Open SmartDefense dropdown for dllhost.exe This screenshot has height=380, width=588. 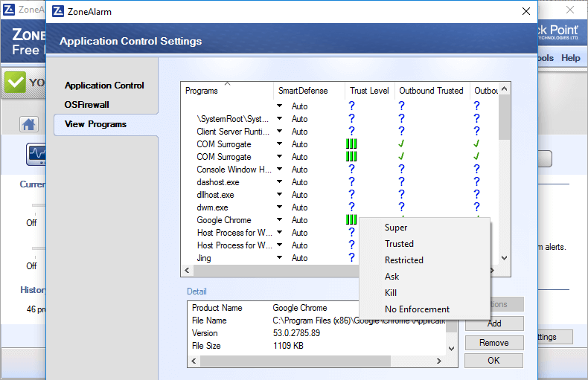click(x=280, y=195)
